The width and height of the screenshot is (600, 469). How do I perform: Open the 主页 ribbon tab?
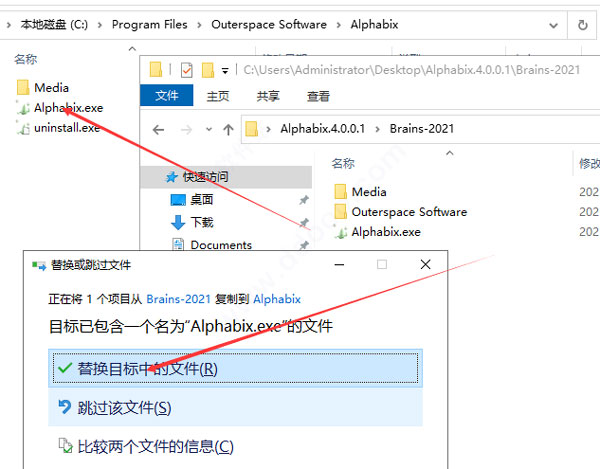coord(218,96)
